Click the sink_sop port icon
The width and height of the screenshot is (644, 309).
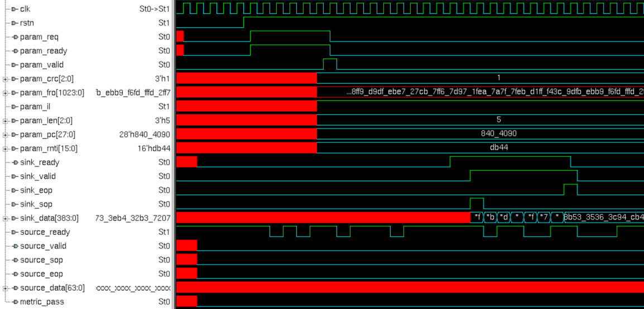click(x=15, y=204)
